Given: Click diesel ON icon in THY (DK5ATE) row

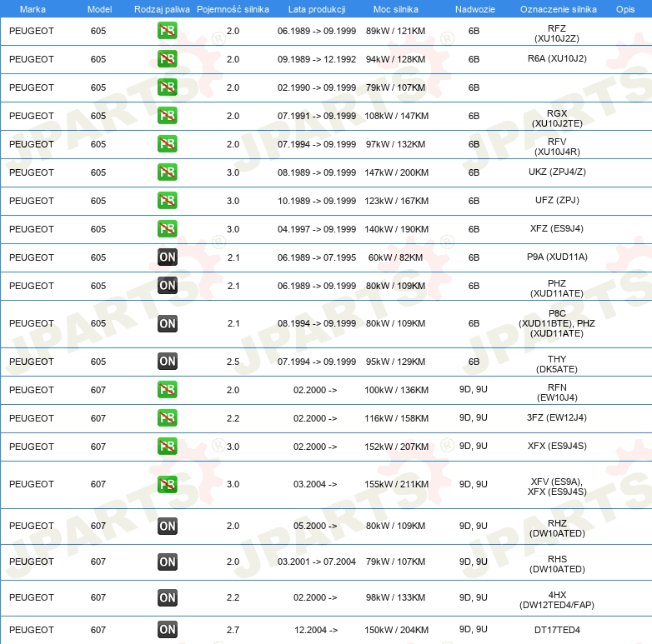Looking at the screenshot, I should click(x=168, y=361).
